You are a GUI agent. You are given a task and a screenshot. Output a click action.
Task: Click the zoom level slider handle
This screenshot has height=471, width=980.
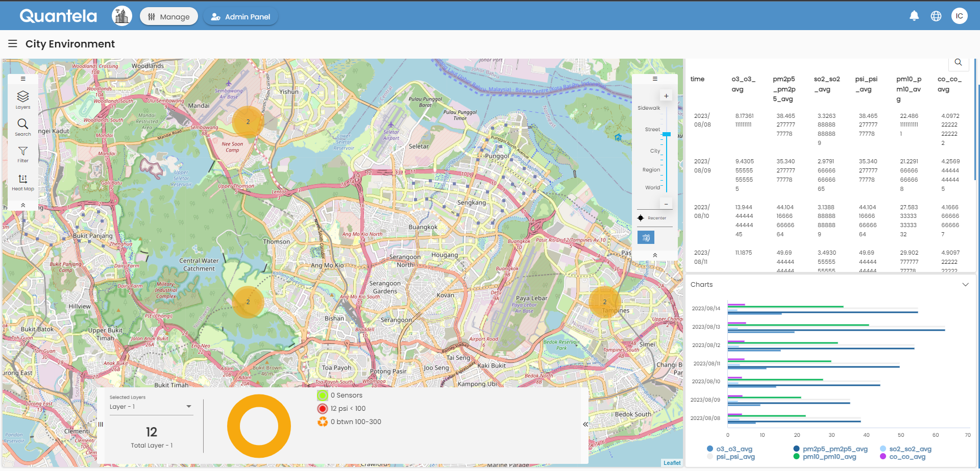tap(667, 134)
